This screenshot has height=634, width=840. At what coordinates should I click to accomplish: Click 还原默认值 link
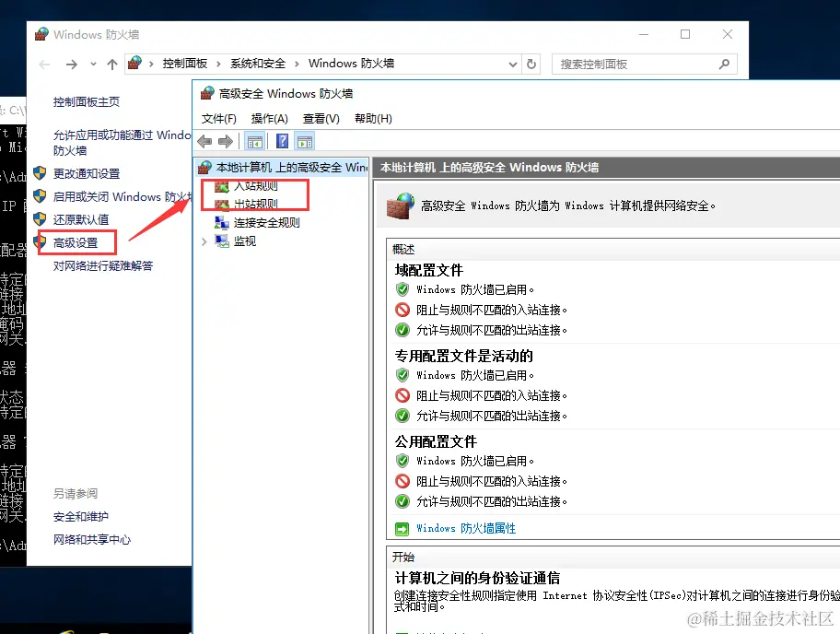pos(81,219)
